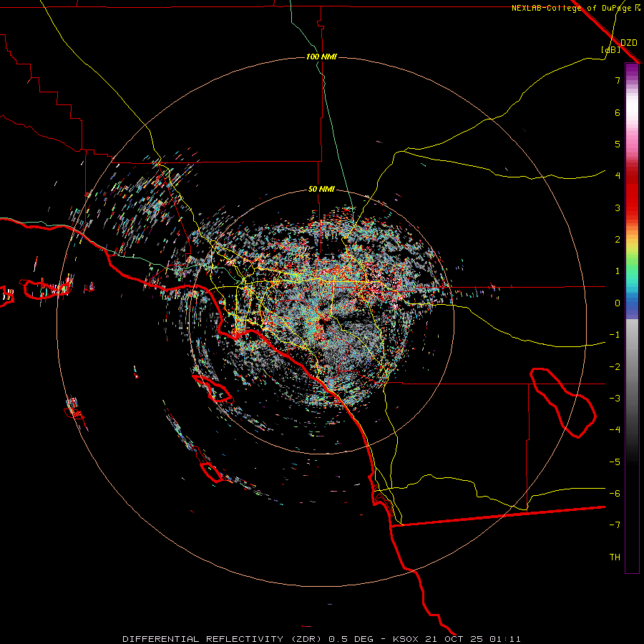This screenshot has width=644, height=644.
Task: Click the 100 NMI range ring label
Action: tap(321, 57)
